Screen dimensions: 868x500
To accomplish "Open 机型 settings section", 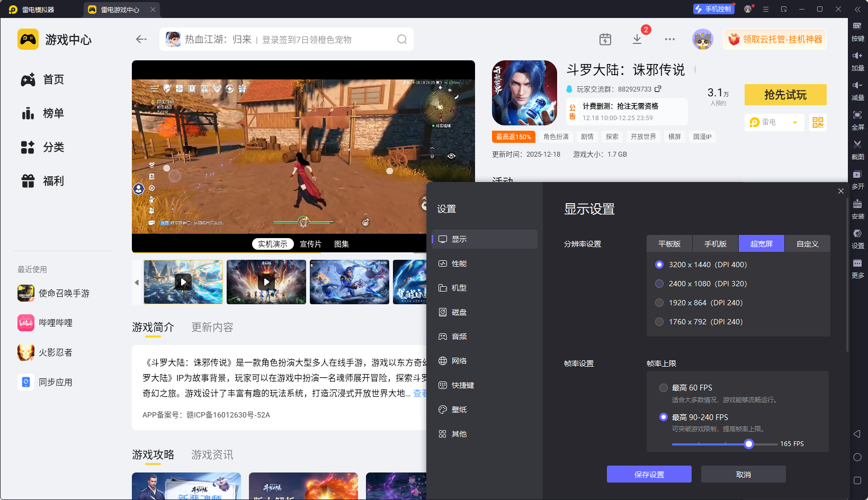I will coord(485,288).
